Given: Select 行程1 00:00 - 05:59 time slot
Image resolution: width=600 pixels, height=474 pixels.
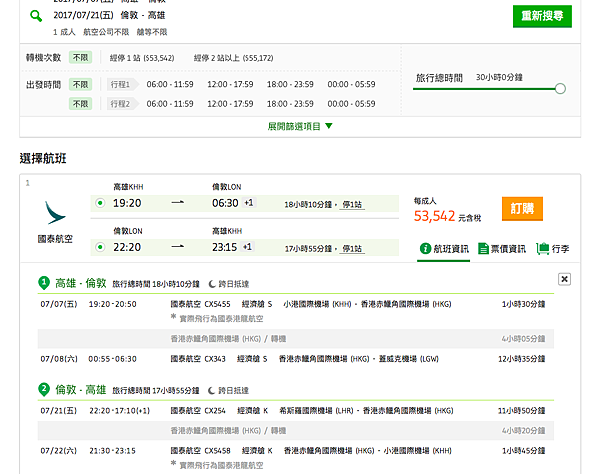Looking at the screenshot, I should 351,84.
